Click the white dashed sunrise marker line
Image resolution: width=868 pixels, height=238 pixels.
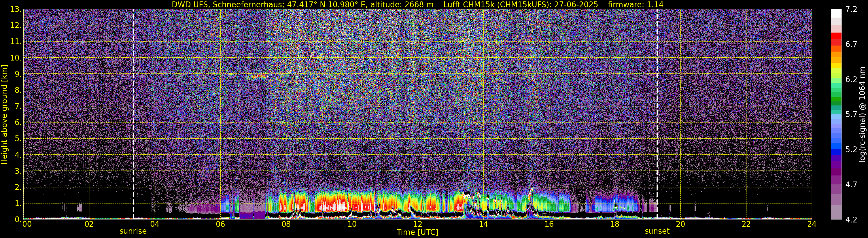click(133, 114)
